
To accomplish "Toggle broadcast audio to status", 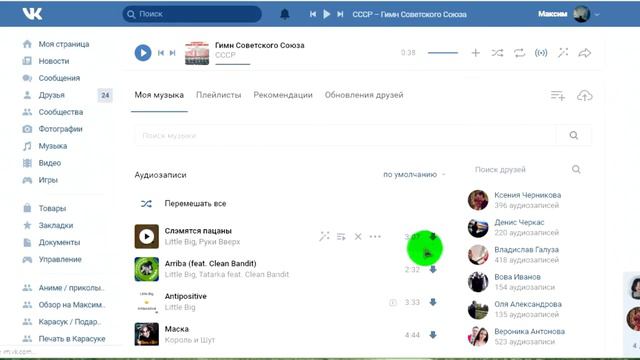I will tap(541, 53).
